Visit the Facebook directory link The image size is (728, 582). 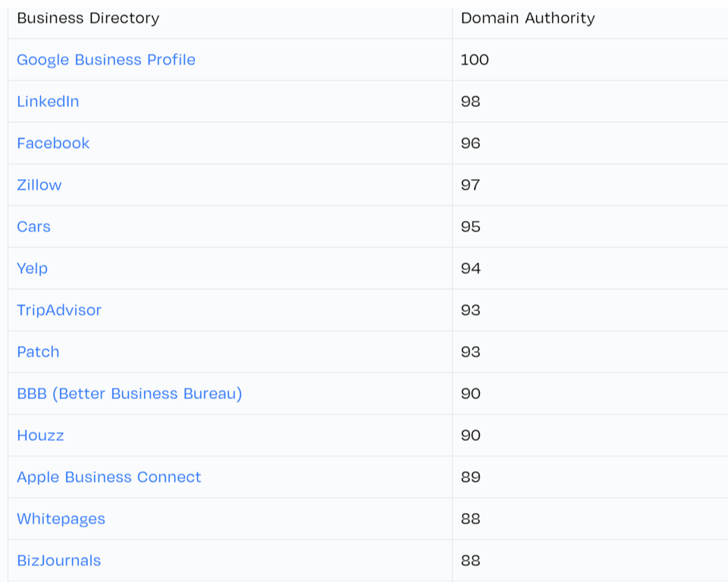(x=53, y=143)
